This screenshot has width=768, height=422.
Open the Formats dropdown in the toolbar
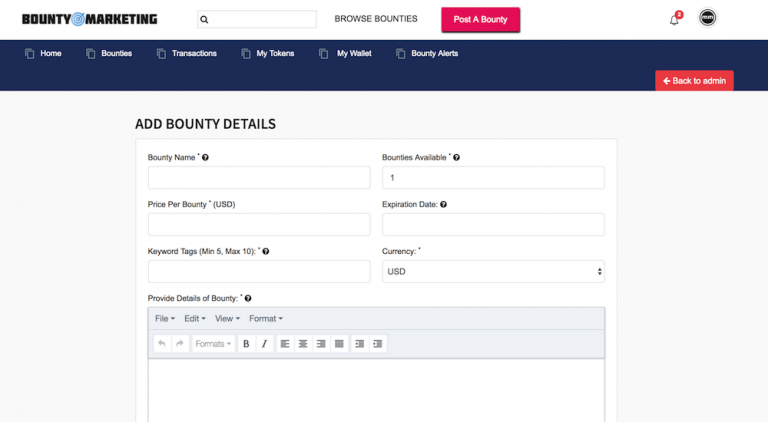pos(213,344)
